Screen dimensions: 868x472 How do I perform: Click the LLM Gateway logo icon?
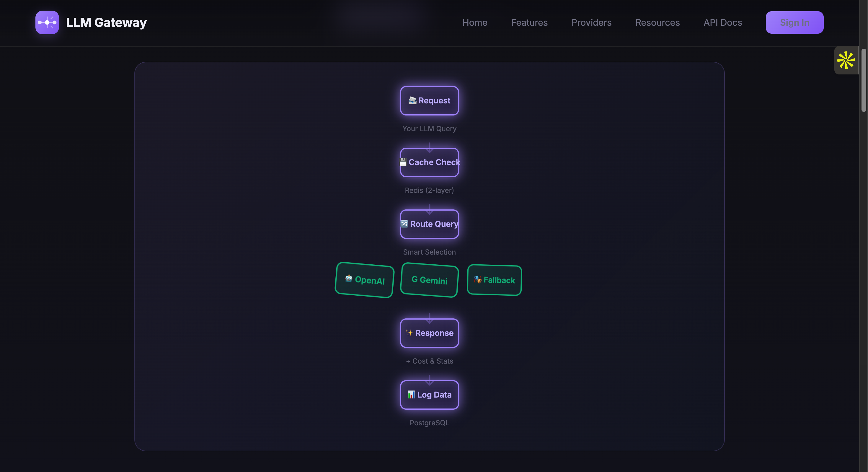pyautogui.click(x=47, y=22)
